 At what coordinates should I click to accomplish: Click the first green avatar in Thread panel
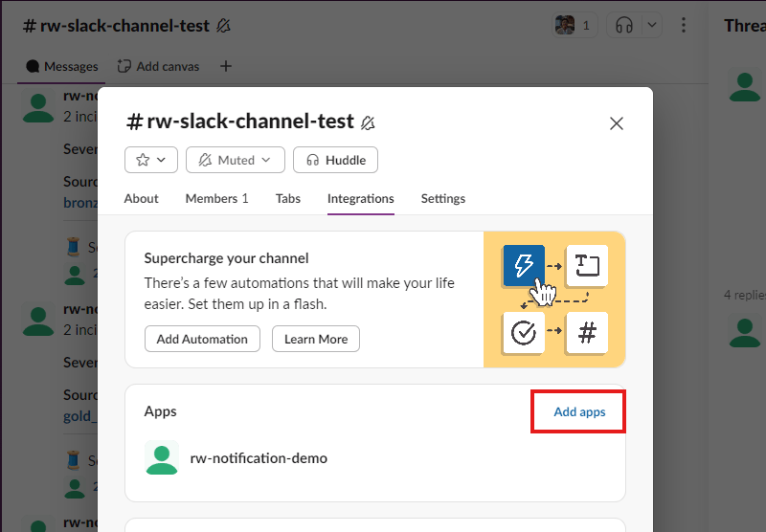coord(745,86)
